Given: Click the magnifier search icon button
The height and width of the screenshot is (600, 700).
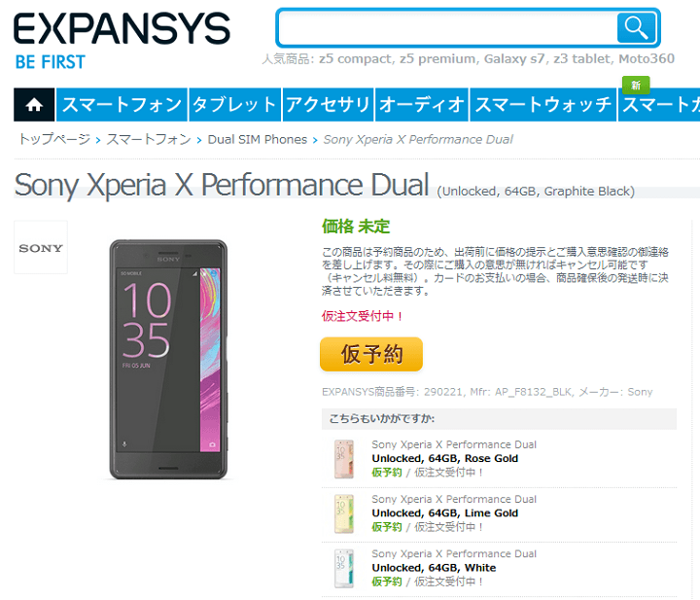Looking at the screenshot, I should click(x=636, y=27).
